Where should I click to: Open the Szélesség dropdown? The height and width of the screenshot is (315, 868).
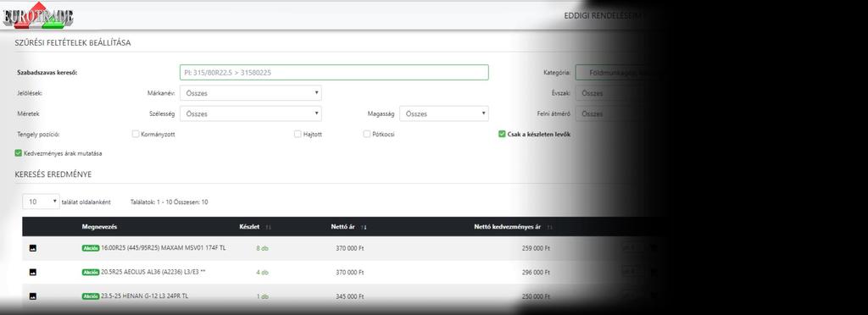250,113
